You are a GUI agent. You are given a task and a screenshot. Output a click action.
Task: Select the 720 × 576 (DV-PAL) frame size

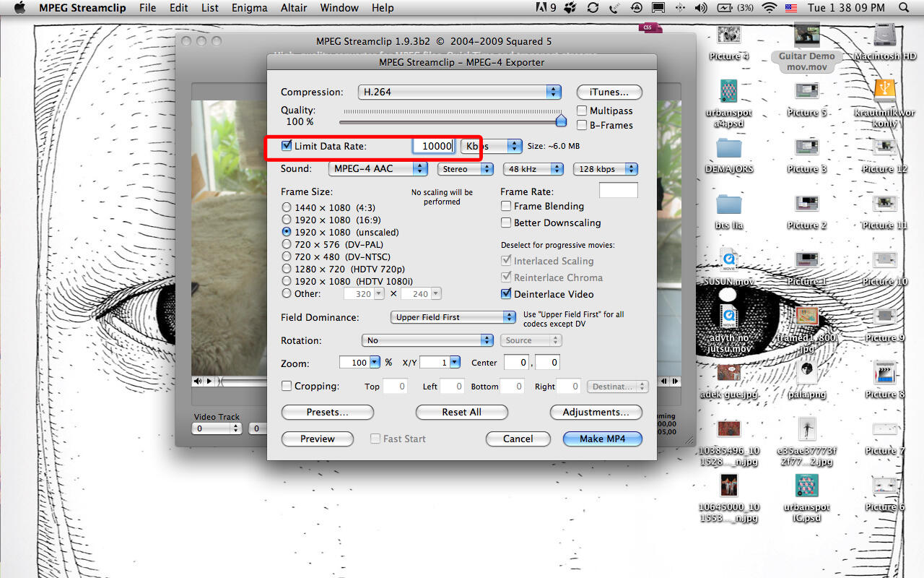coord(287,244)
